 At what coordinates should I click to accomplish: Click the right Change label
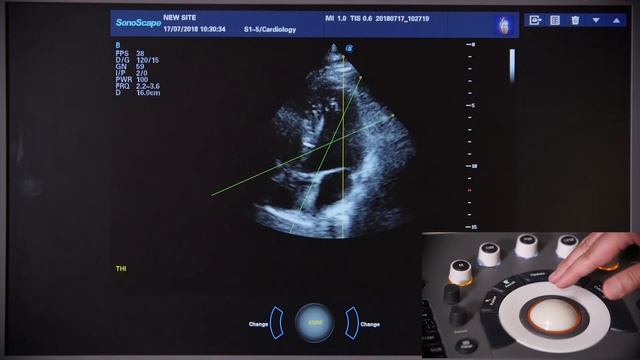coord(370,324)
